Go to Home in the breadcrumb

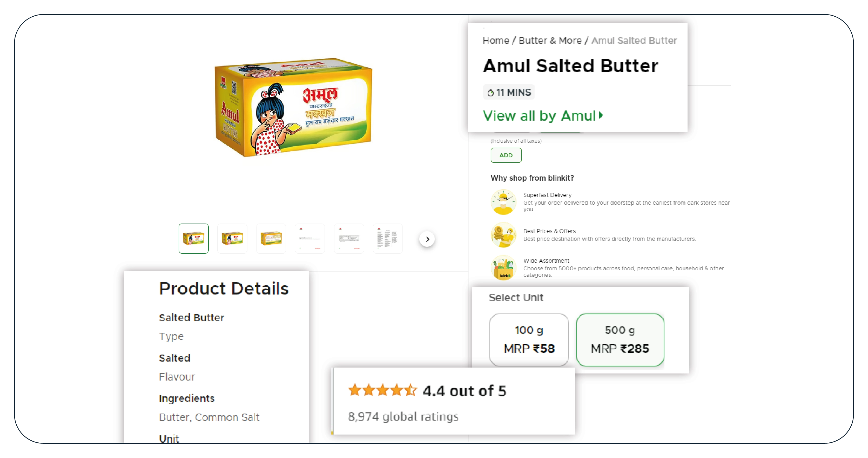(x=495, y=41)
